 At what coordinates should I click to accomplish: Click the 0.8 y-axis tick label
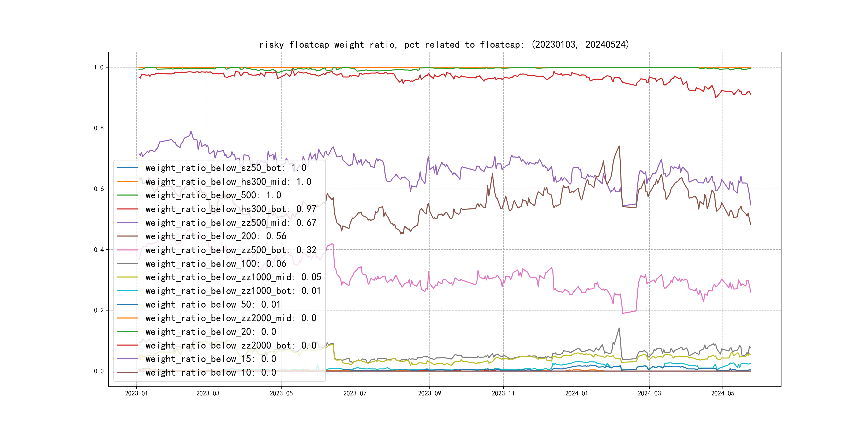(x=99, y=128)
